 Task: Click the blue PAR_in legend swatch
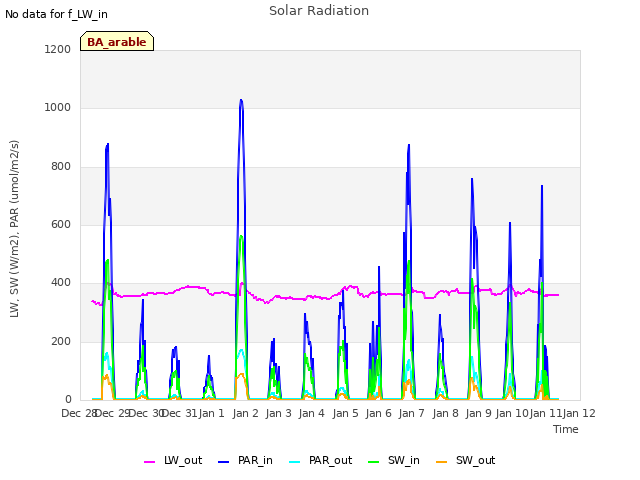click(224, 462)
